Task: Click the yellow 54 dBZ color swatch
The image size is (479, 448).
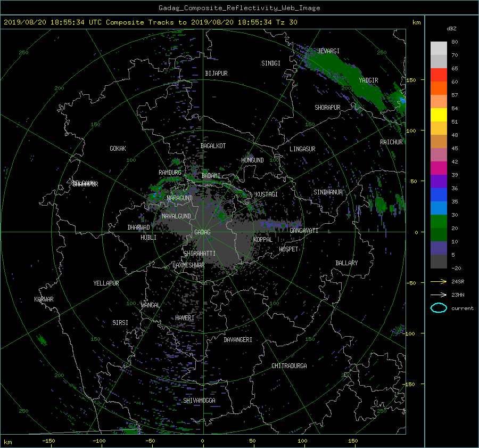Action: (439, 115)
